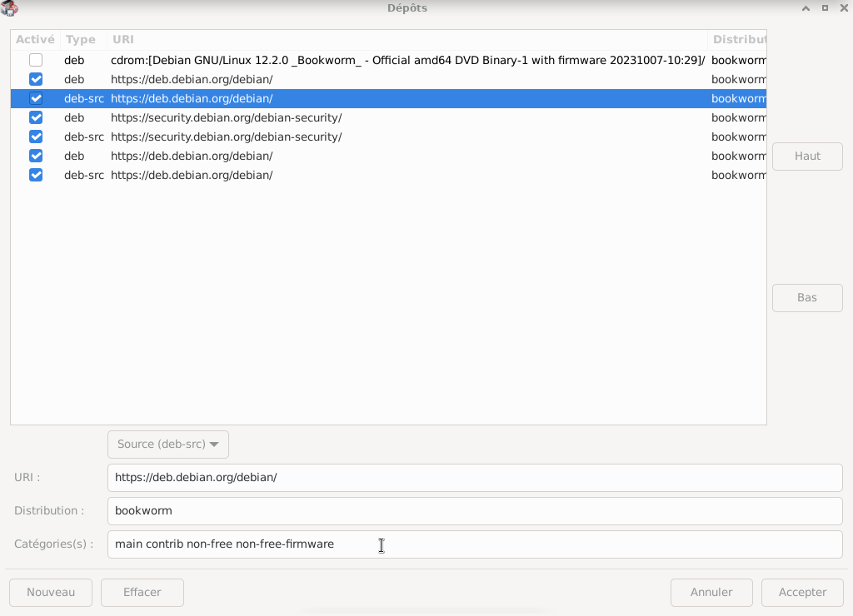Add a repository with Nouveau

tap(51, 592)
